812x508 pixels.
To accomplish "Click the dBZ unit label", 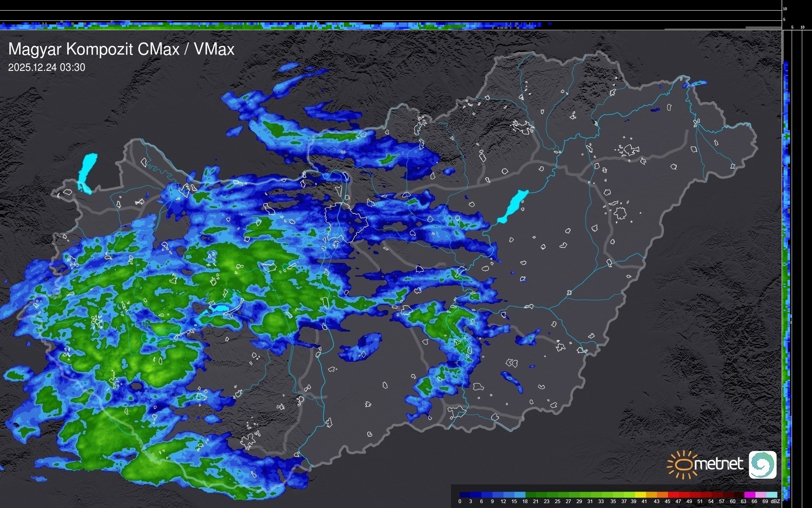I will pos(775,501).
